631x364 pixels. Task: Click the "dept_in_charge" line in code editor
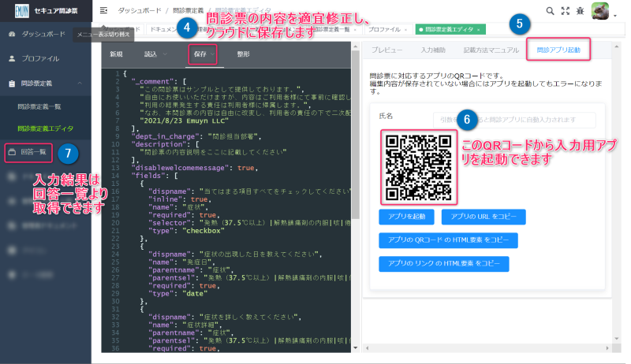pyautogui.click(x=196, y=136)
